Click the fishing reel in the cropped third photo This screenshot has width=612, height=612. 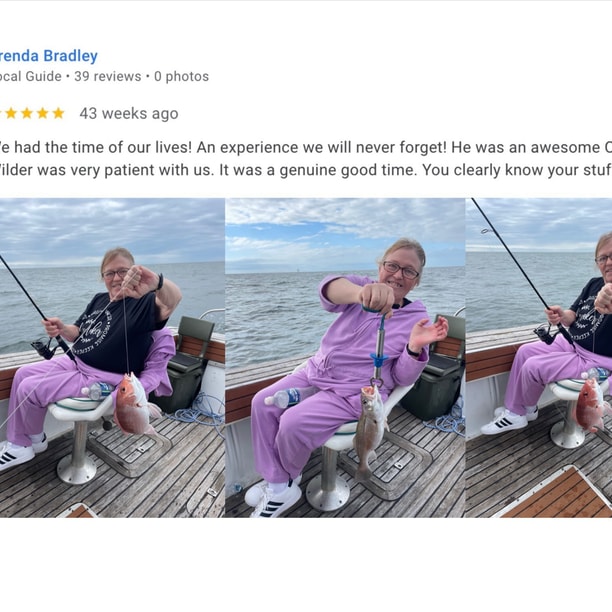pyautogui.click(x=546, y=334)
